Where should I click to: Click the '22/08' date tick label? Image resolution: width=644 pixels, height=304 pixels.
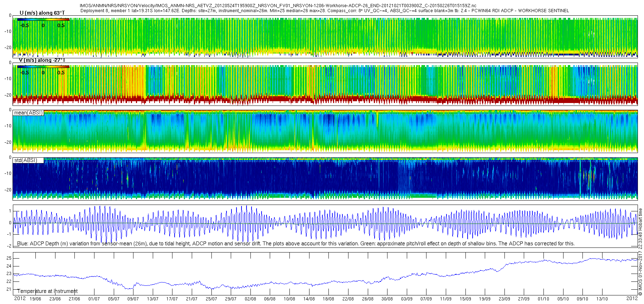pos(348,299)
